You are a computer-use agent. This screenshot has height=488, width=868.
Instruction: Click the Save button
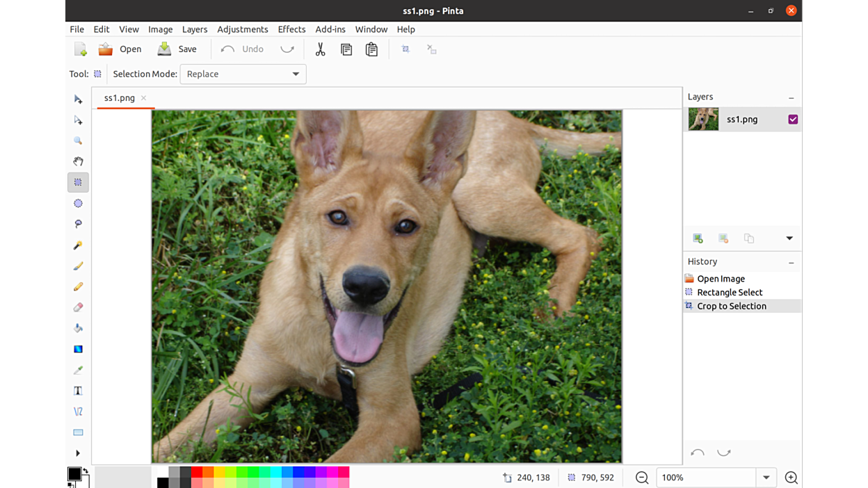click(x=177, y=49)
